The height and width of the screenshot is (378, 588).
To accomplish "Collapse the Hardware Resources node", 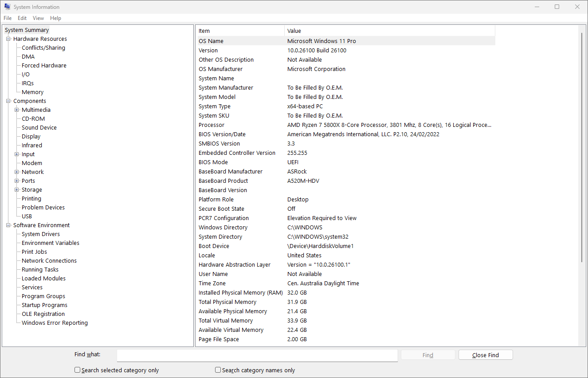I will click(x=8, y=39).
